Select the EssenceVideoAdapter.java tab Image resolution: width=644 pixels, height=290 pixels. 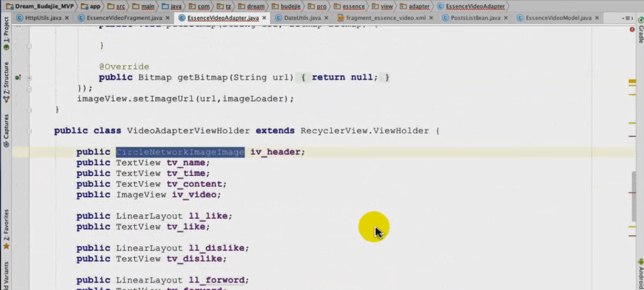pyautogui.click(x=223, y=18)
